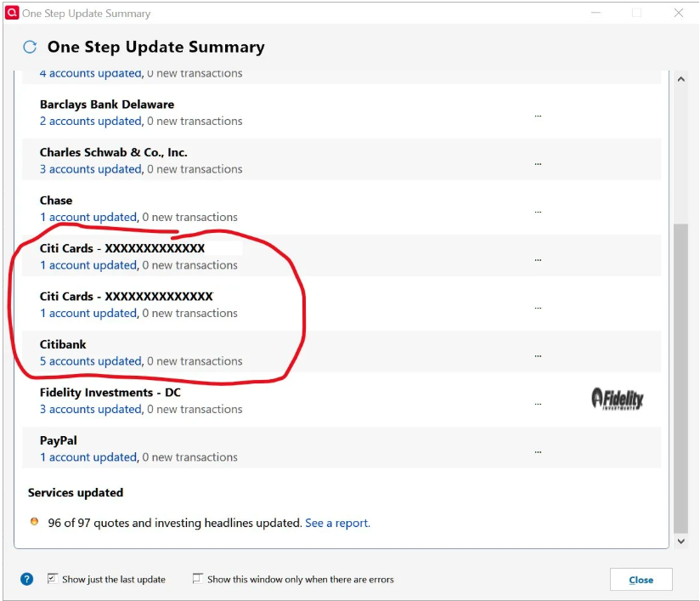Click the scrollbar down arrow
The width and height of the screenshot is (700, 601).
click(x=680, y=541)
